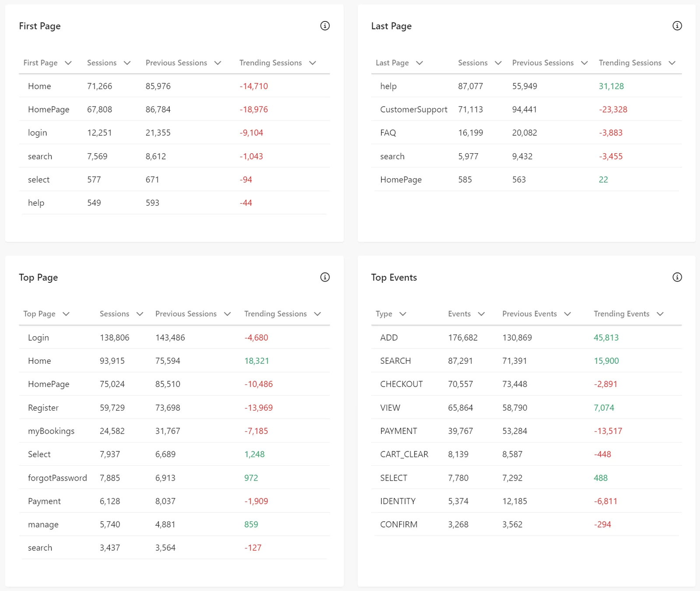Viewport: 700px width, 591px height.
Task: Expand Sessions chevron in Top Page table
Action: tap(140, 314)
